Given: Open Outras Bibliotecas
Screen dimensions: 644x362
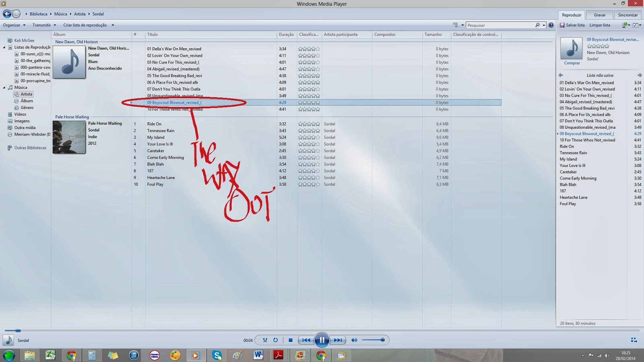Looking at the screenshot, I should [27, 148].
